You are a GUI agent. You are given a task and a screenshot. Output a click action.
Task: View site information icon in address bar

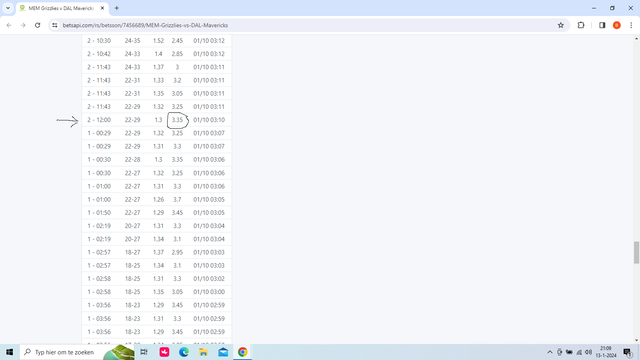(x=55, y=25)
